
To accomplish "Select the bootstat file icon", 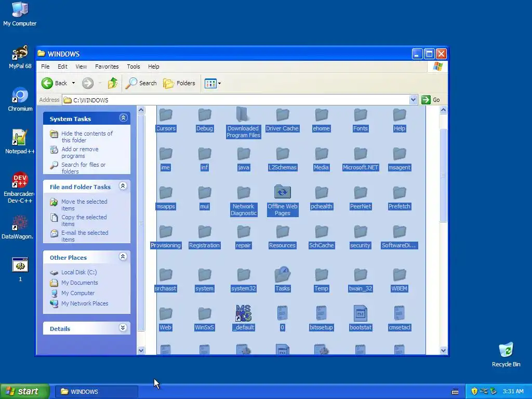I will 361,313.
